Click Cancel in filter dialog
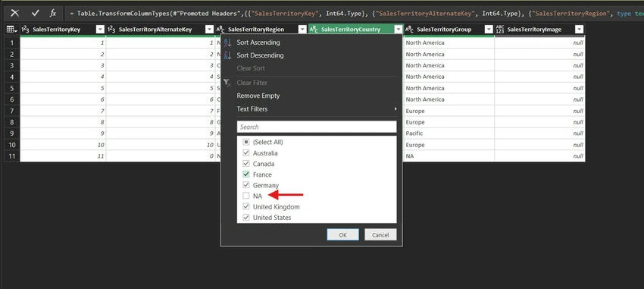 tap(380, 234)
